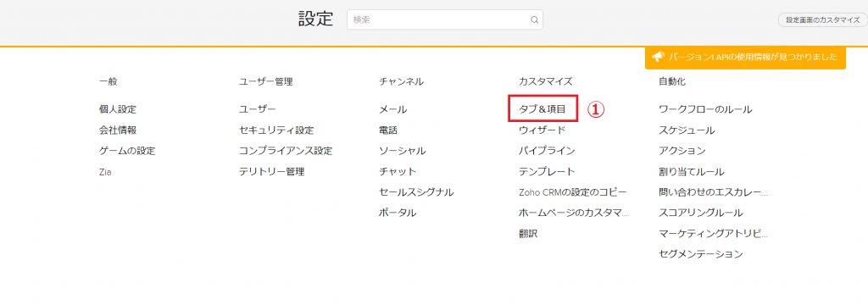The image size is (868, 305).
Task: Open ソーシャル channel settings
Action: point(402,151)
